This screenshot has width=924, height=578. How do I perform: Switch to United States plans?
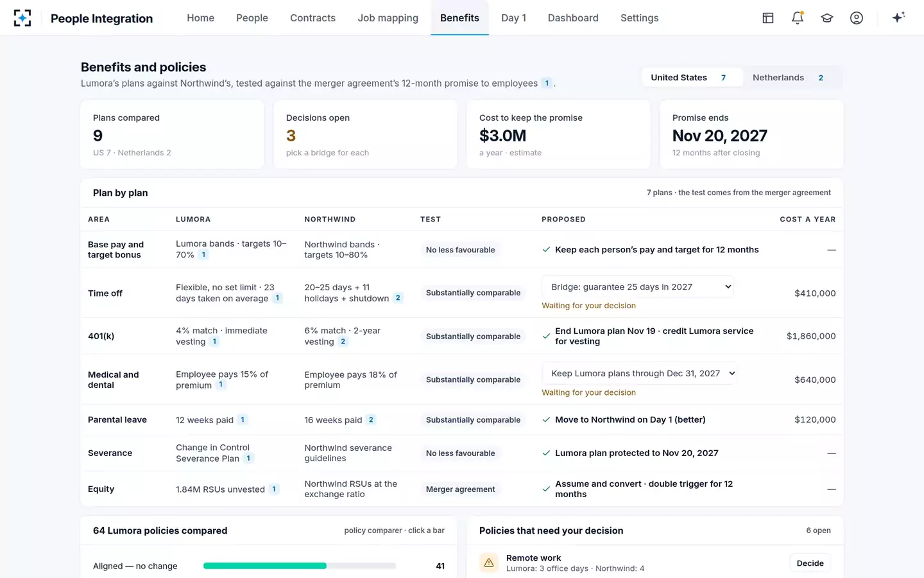click(692, 78)
